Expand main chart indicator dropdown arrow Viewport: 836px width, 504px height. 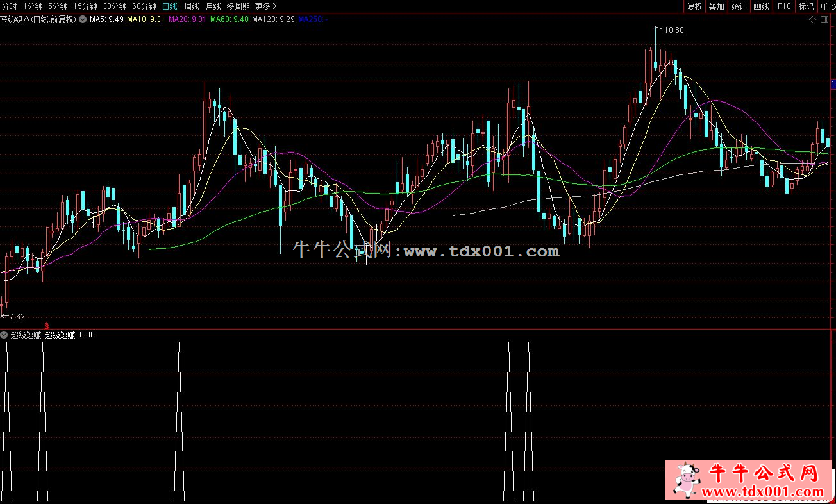[x=83, y=19]
